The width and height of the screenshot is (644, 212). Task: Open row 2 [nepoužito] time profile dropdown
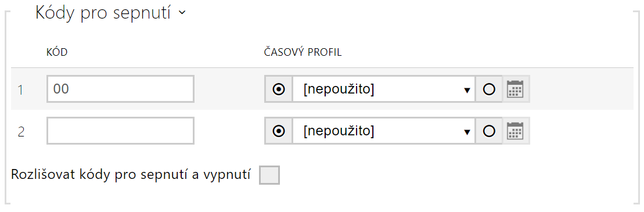click(384, 131)
